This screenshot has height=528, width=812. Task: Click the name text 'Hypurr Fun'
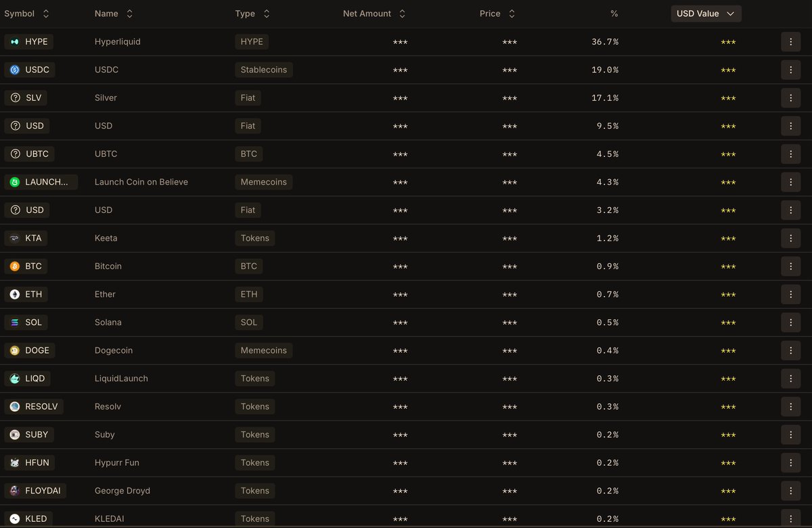tap(117, 462)
